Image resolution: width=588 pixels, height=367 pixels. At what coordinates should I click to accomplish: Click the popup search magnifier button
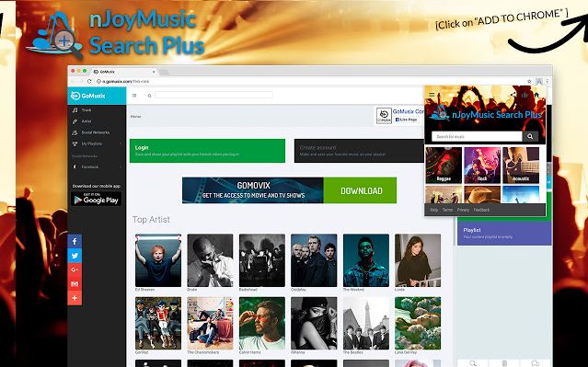(x=530, y=136)
